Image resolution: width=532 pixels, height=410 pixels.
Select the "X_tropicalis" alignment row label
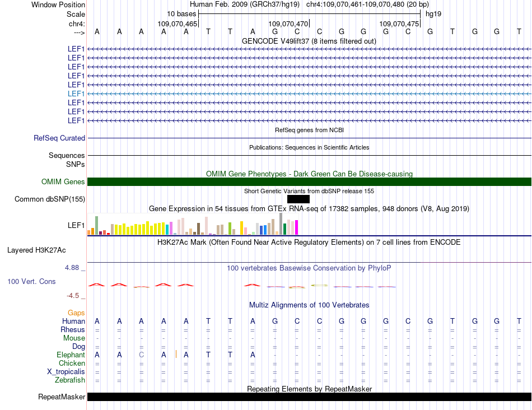(x=66, y=372)
